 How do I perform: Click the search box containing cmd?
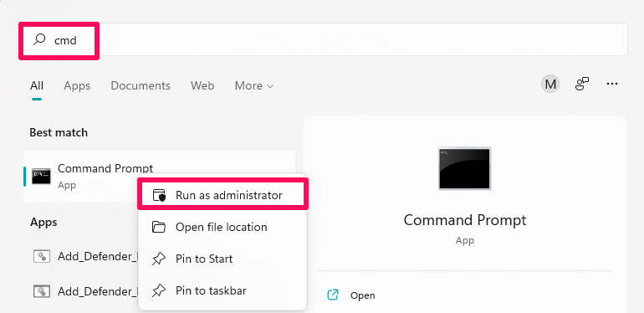click(323, 39)
